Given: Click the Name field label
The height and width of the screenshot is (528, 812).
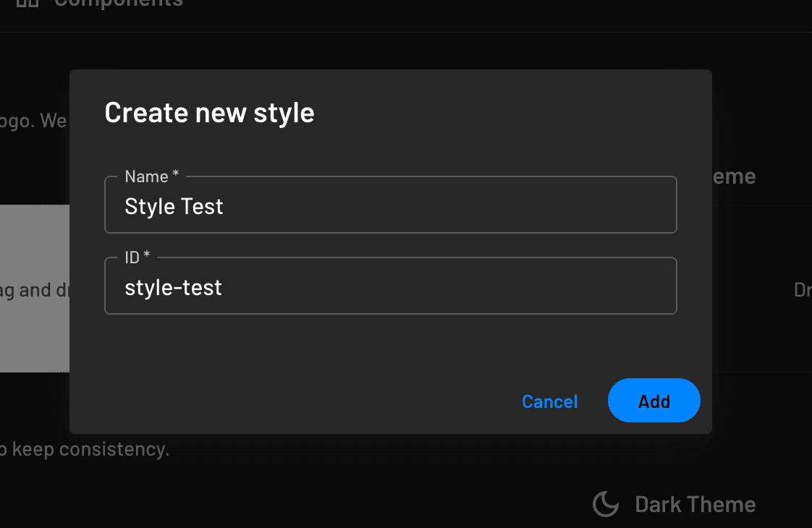Looking at the screenshot, I should click(145, 176).
